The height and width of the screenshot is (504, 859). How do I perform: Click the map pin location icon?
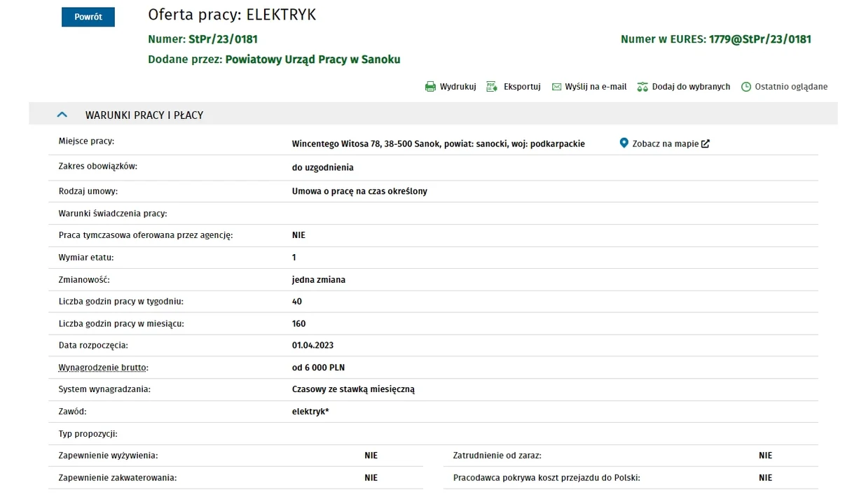tap(624, 143)
